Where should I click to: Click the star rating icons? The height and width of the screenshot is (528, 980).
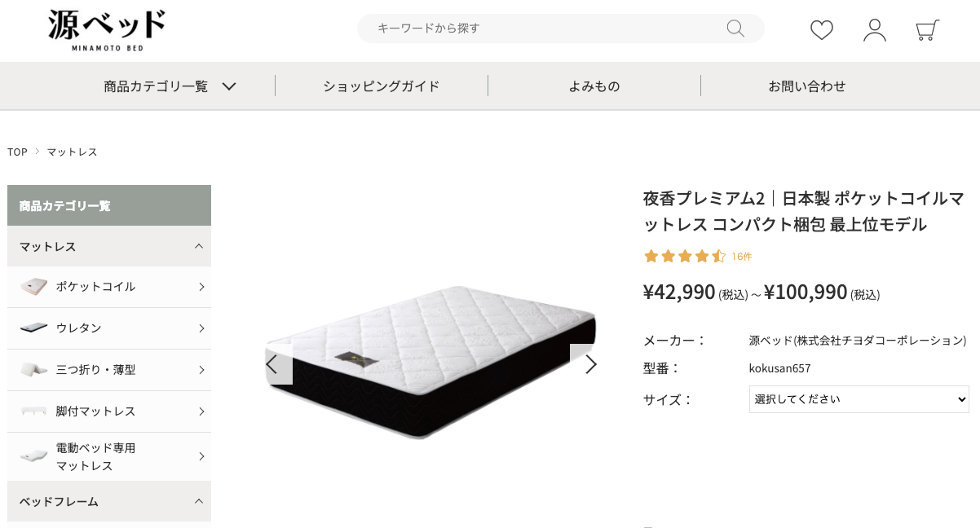[x=684, y=257]
